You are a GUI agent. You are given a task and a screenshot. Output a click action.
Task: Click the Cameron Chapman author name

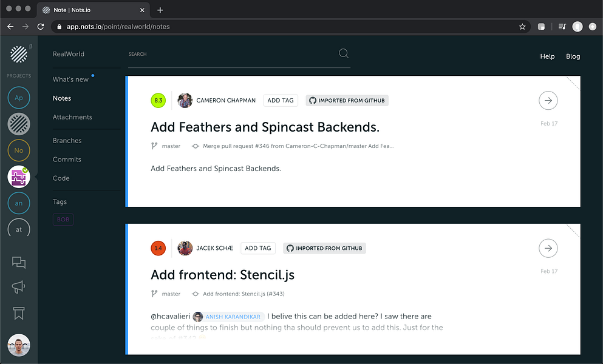(226, 100)
